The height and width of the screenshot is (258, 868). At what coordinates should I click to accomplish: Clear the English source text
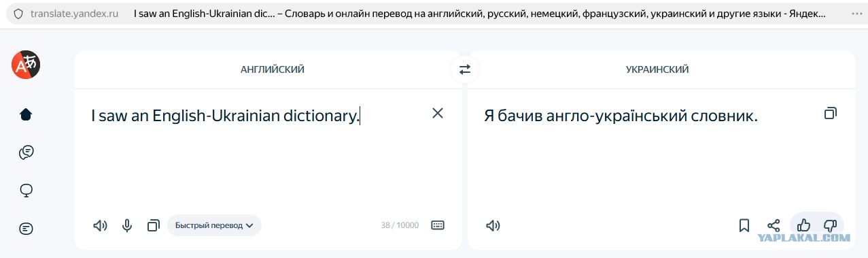point(438,113)
